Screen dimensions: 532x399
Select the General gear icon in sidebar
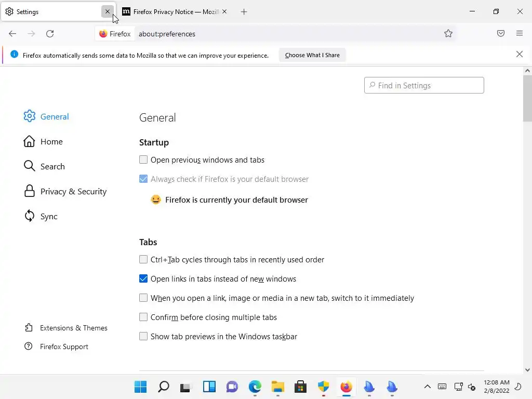click(30, 116)
